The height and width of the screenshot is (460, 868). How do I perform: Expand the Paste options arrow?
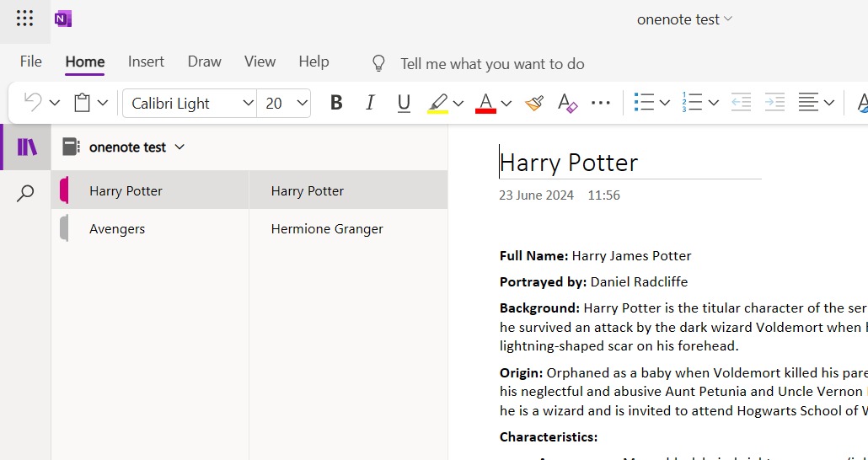tap(103, 103)
